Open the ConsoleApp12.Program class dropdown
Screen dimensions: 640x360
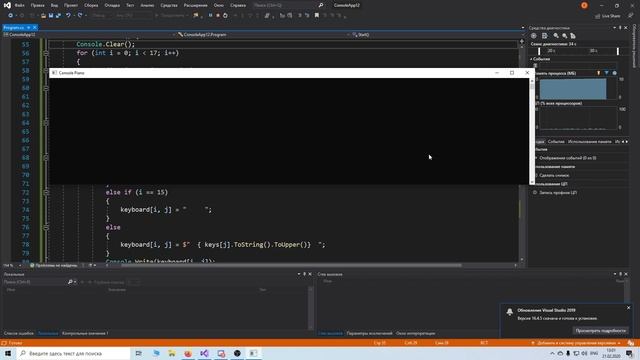[348, 35]
